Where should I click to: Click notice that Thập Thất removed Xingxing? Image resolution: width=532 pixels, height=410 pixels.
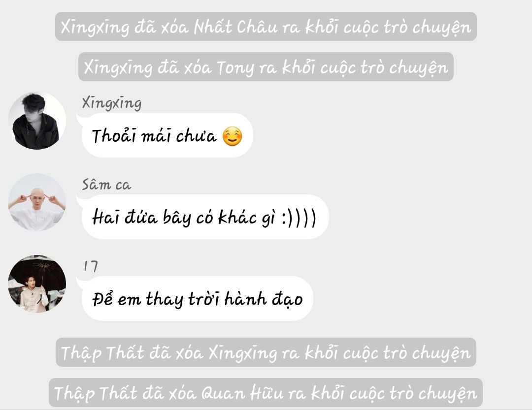[266, 352]
